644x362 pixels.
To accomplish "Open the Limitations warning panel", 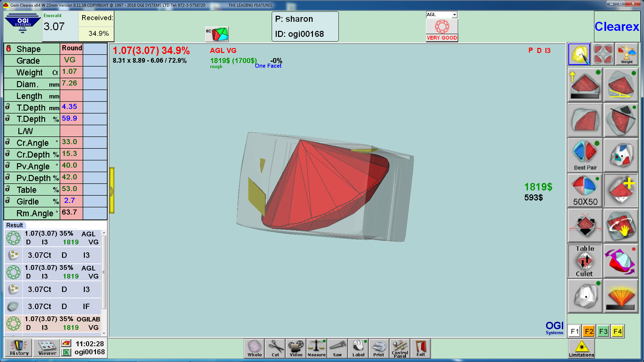I will [581, 348].
